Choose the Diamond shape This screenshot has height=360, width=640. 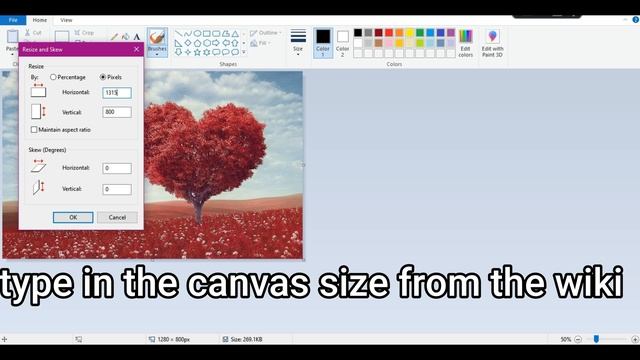click(x=188, y=43)
